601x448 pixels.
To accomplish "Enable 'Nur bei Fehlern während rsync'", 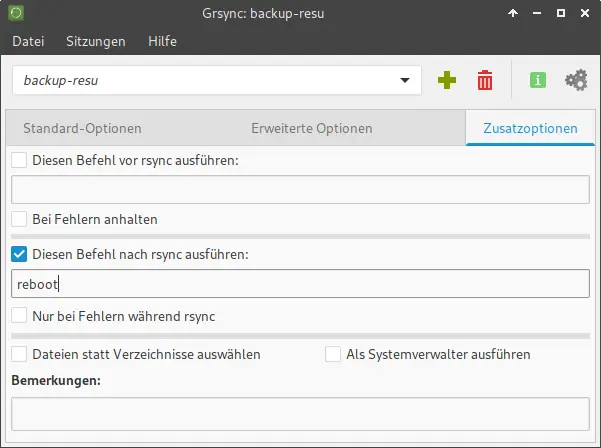I will 19,316.
